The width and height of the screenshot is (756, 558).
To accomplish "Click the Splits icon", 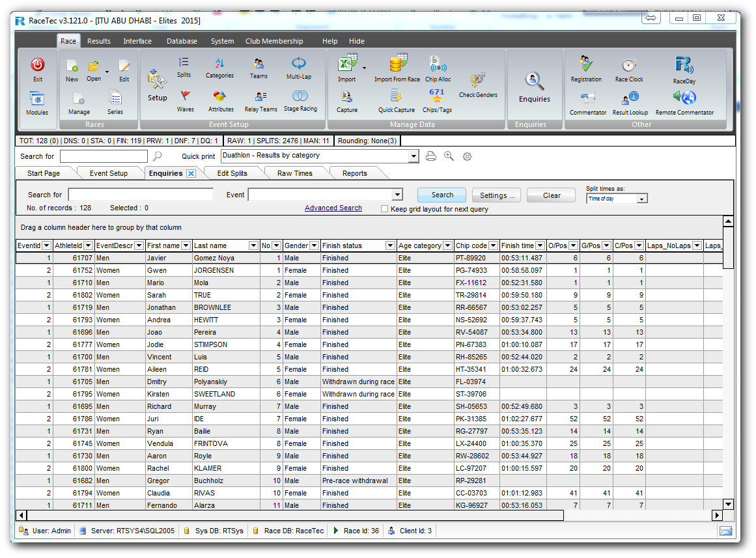I will [184, 63].
